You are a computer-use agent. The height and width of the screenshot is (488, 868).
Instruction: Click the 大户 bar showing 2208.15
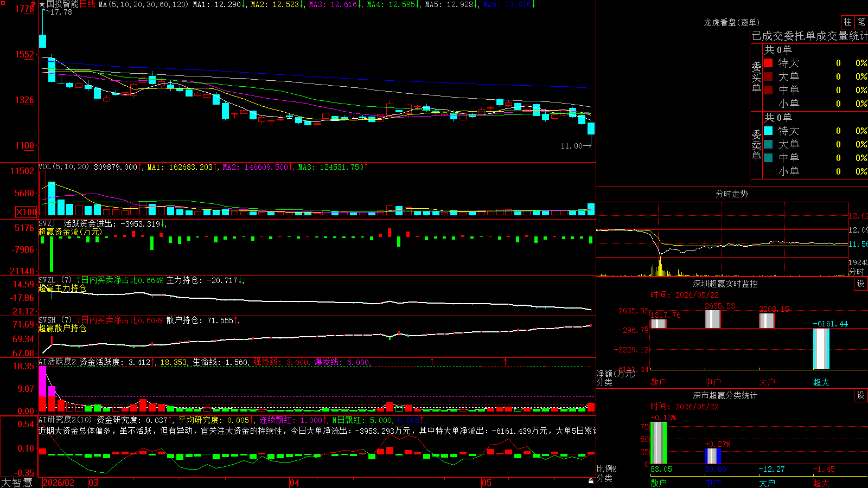pos(767,321)
